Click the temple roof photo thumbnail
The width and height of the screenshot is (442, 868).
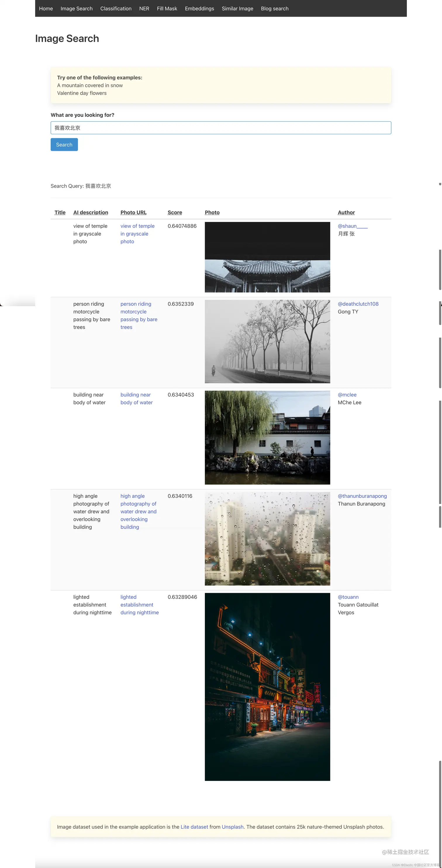tap(267, 257)
